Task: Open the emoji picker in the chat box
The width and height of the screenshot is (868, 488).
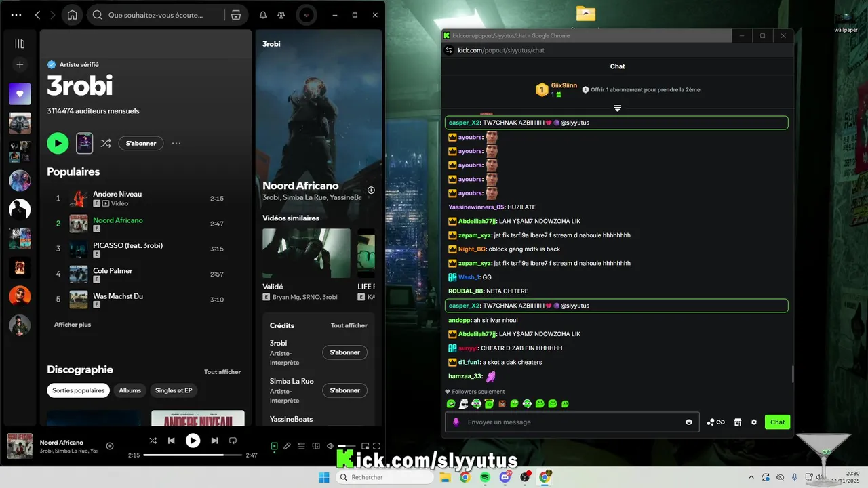Action: 689,422
